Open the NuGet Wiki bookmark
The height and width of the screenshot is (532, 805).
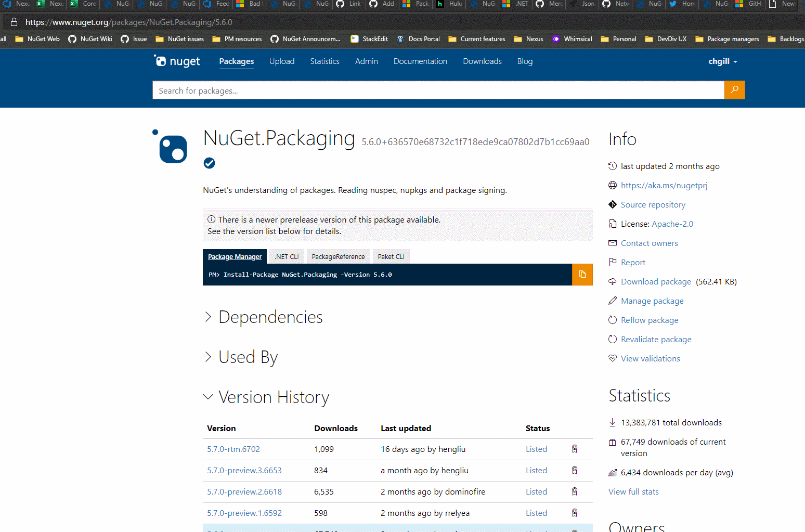(90, 39)
